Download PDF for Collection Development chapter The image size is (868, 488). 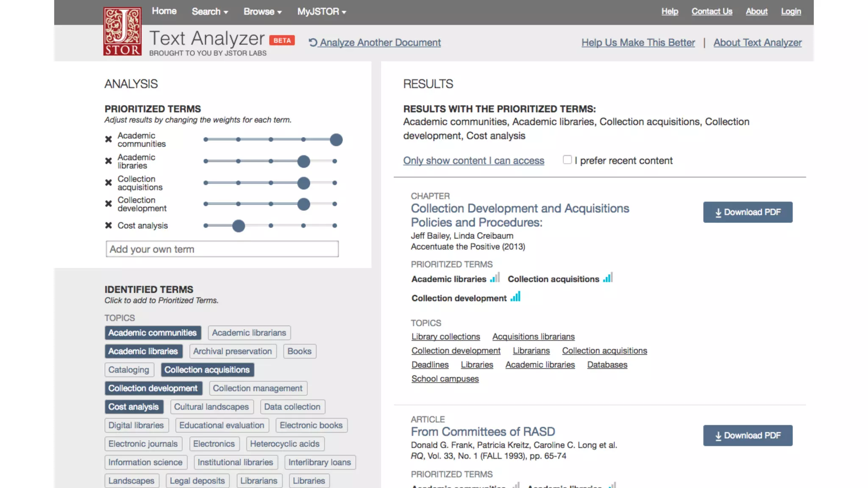pyautogui.click(x=748, y=212)
